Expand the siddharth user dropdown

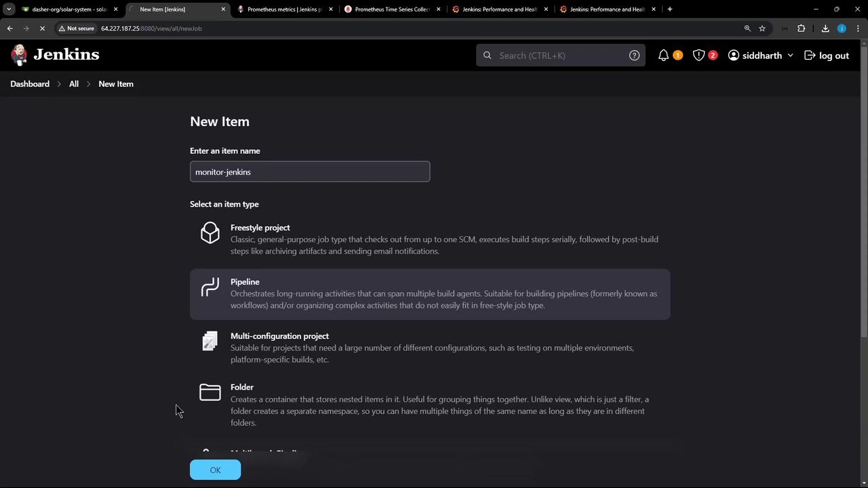[790, 56]
